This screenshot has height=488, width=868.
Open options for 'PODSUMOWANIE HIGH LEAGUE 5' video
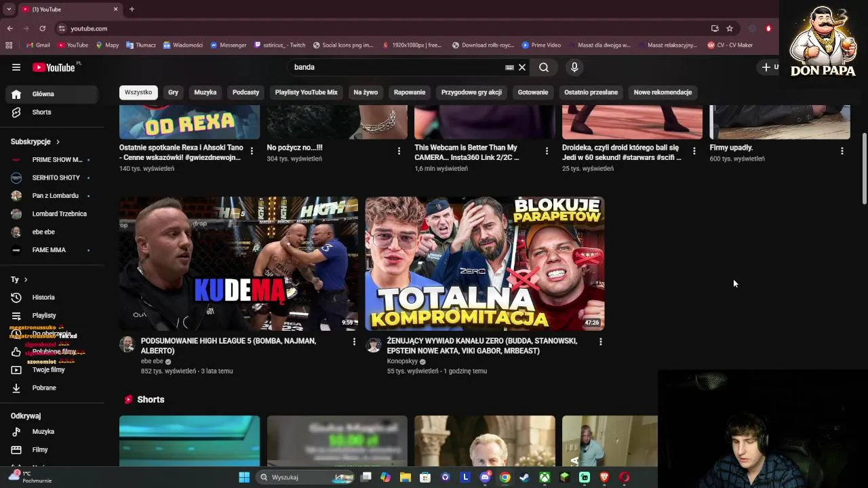click(354, 342)
